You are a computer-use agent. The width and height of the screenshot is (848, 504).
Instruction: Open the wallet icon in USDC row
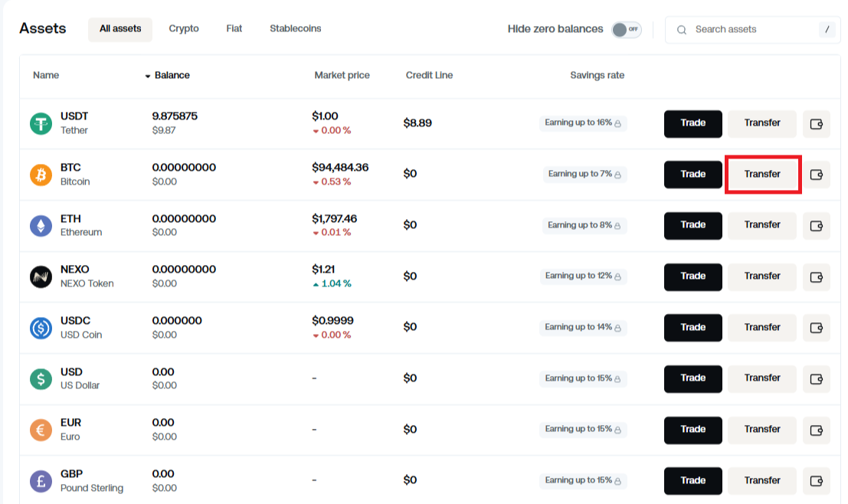[816, 328]
